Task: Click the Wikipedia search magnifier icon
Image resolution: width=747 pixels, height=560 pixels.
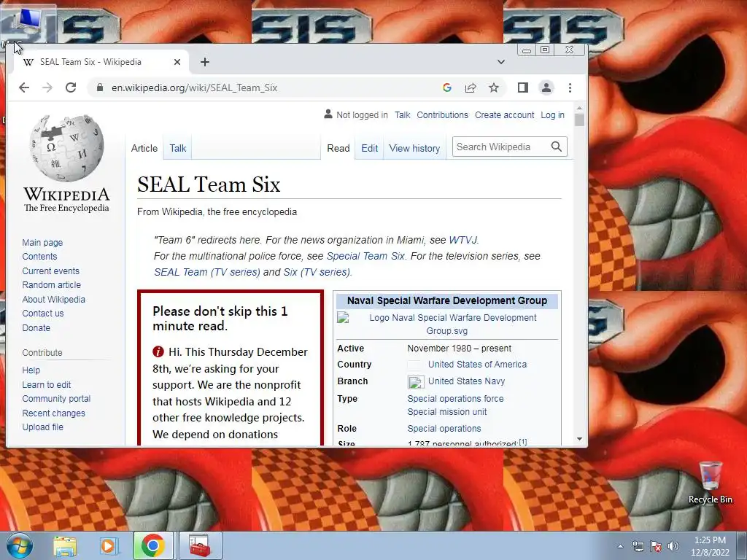Action: pos(556,147)
